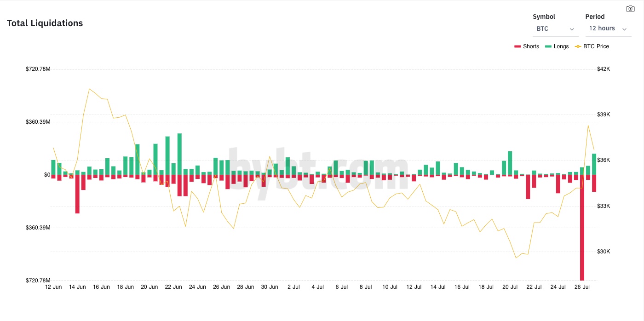Click the chevron next to 12 hours
Screen dimensions: 644x321
click(625, 29)
